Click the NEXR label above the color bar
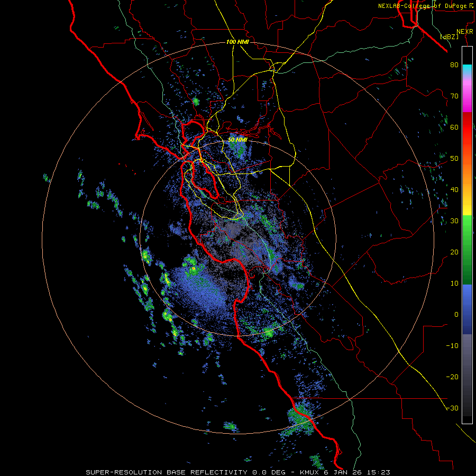Image resolution: width=476 pixels, height=476 pixels. [465, 32]
